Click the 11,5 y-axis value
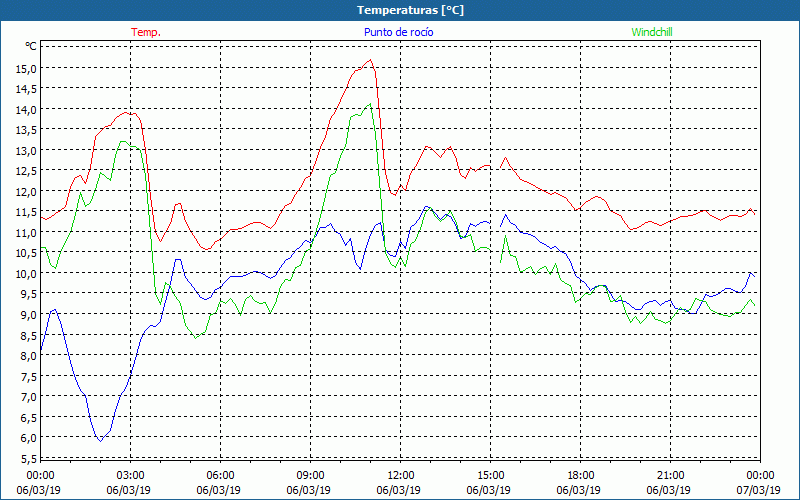The height and width of the screenshot is (500, 800). pyautogui.click(x=27, y=212)
